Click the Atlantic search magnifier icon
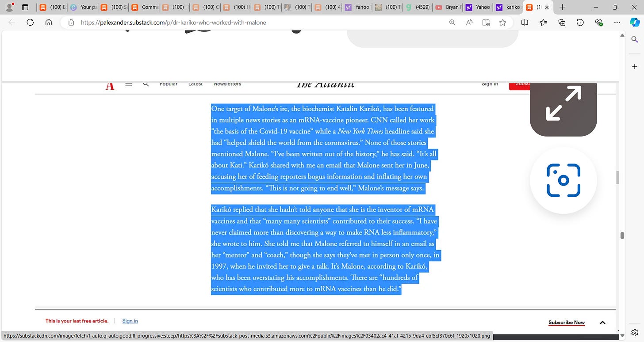The image size is (644, 342). (146, 84)
